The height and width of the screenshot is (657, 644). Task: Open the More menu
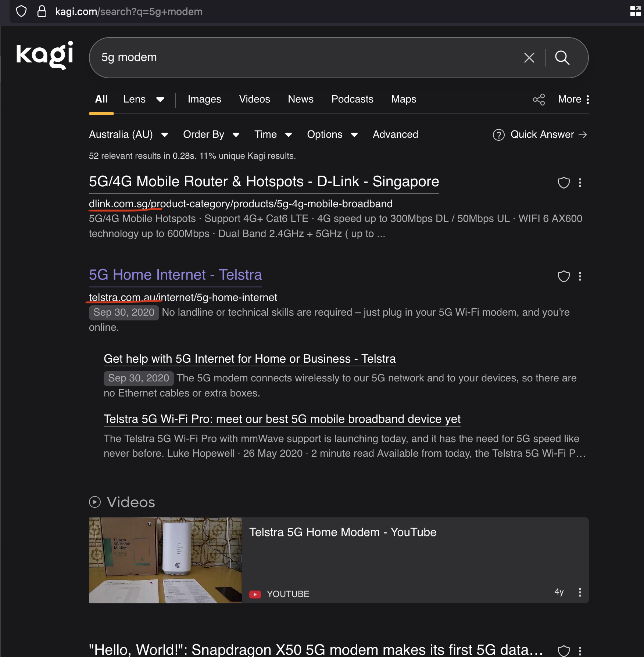point(574,99)
